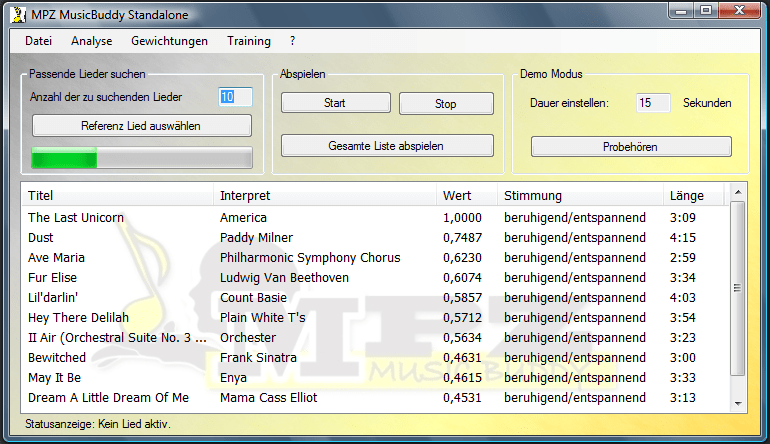Click the length 3:00
Image resolution: width=770 pixels, height=444 pixels.
683,358
